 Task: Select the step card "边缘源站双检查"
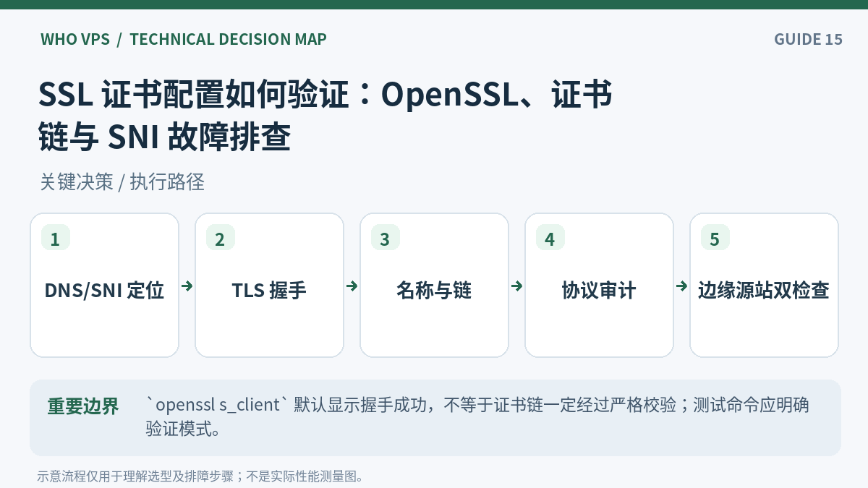point(764,285)
